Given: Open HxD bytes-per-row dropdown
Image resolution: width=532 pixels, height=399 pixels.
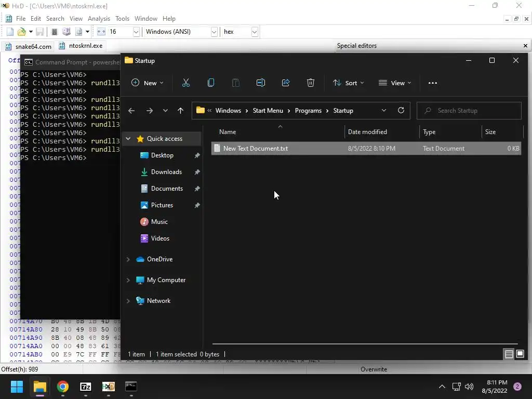Looking at the screenshot, I should 136,32.
